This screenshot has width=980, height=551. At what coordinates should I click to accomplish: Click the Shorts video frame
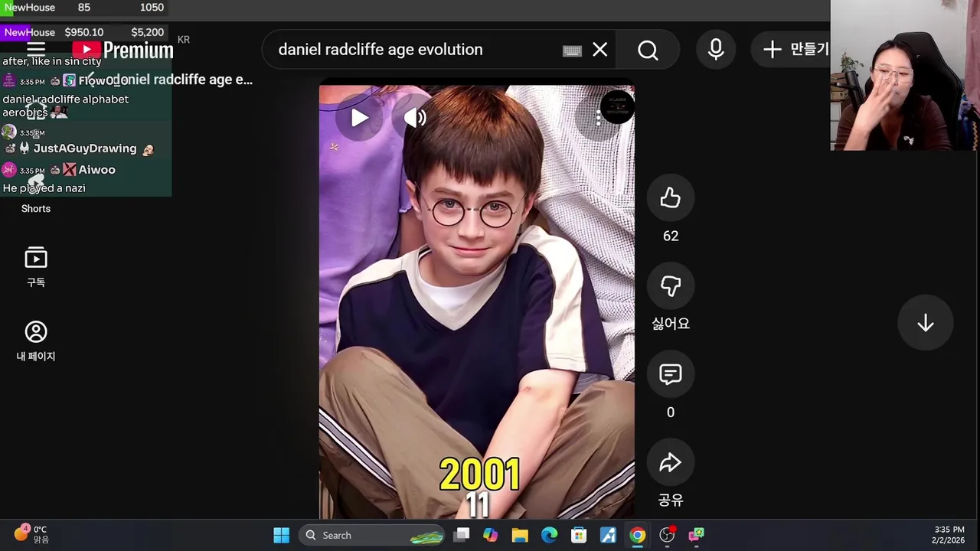pyautogui.click(x=476, y=302)
